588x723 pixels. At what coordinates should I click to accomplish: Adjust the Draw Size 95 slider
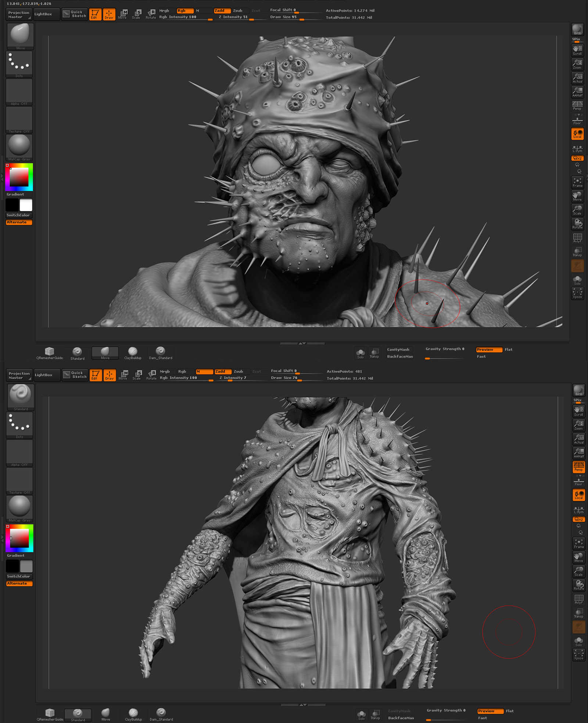pos(295,17)
